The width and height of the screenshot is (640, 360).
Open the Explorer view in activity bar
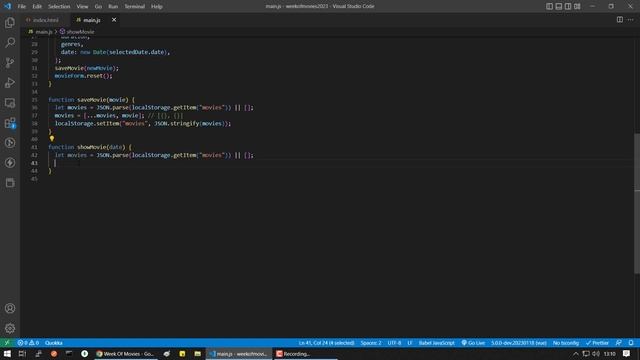10,22
